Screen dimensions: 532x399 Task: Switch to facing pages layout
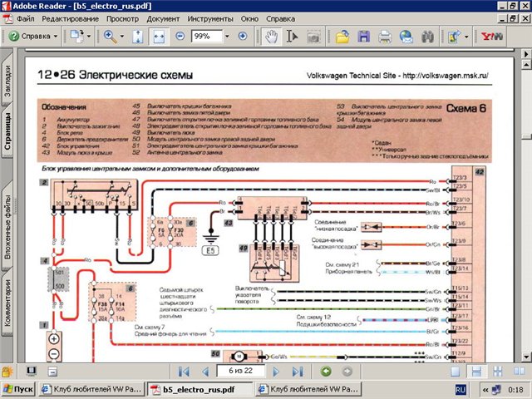point(519,372)
